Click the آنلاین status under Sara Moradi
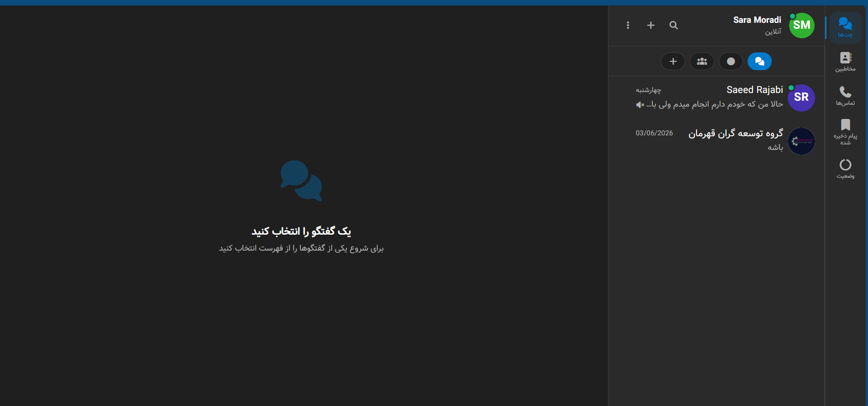Screen dimensions: 868x406 (x=773, y=31)
